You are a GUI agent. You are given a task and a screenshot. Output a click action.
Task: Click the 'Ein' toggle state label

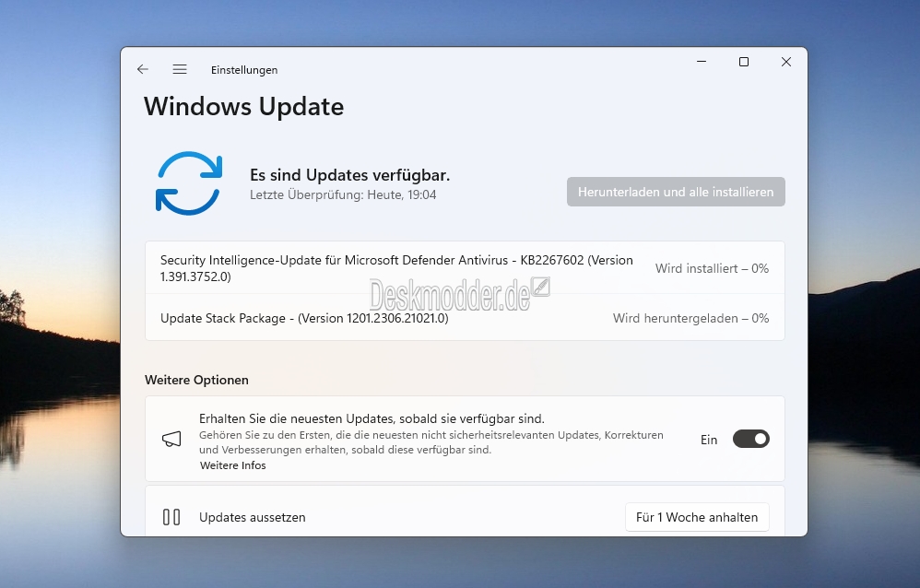(x=709, y=440)
